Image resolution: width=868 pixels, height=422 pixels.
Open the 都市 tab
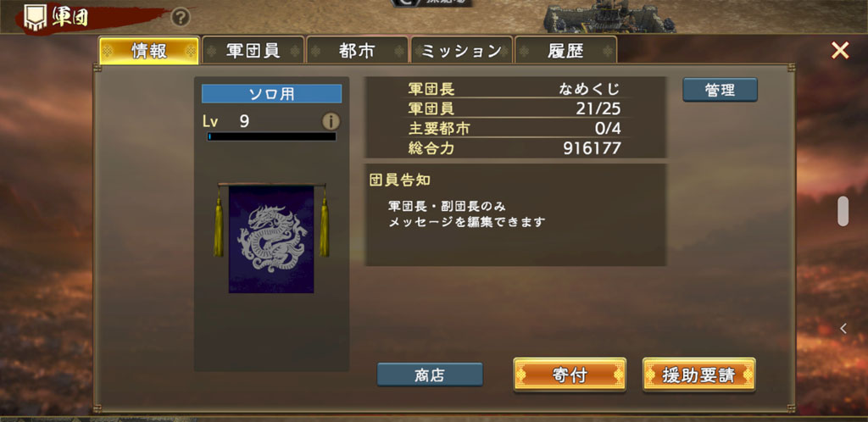(357, 51)
